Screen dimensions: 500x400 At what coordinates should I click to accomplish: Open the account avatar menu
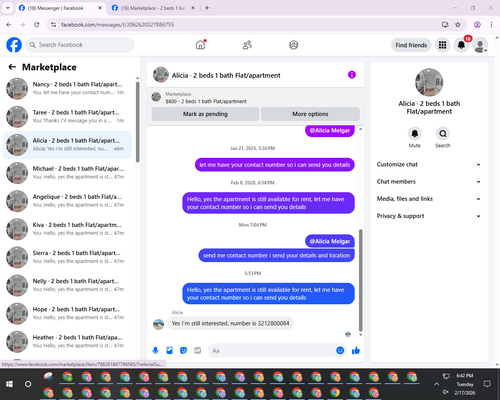(x=480, y=45)
